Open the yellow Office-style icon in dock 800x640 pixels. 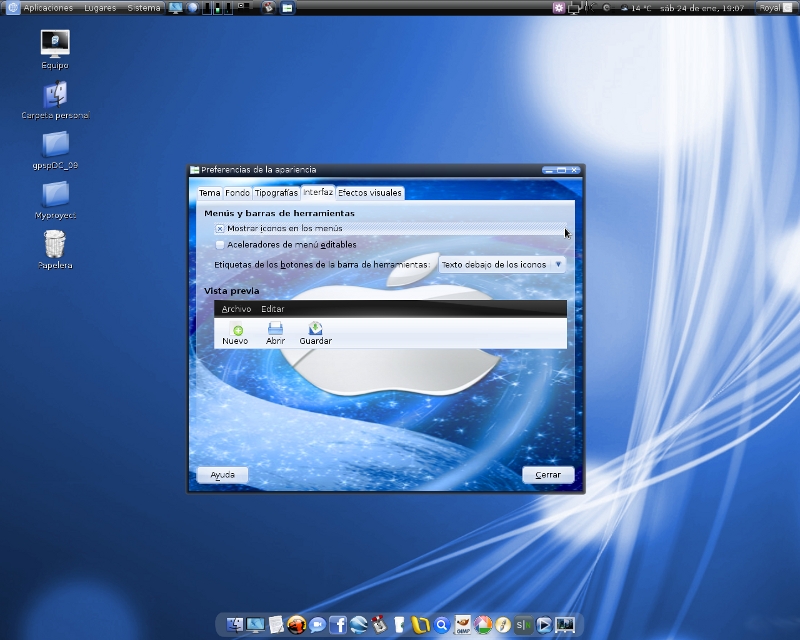[420, 625]
